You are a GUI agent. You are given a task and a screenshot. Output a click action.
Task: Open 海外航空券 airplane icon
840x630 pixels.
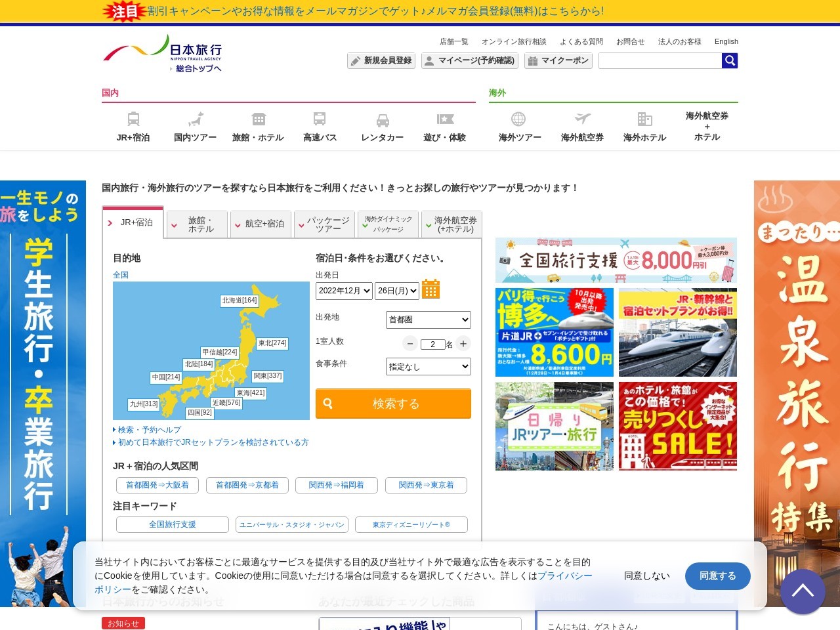582,119
